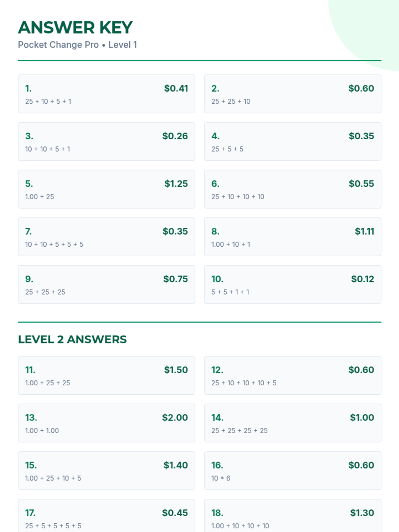The image size is (399, 532).
Task: Click the ANSWER KEY heading
Action: [x=75, y=28]
